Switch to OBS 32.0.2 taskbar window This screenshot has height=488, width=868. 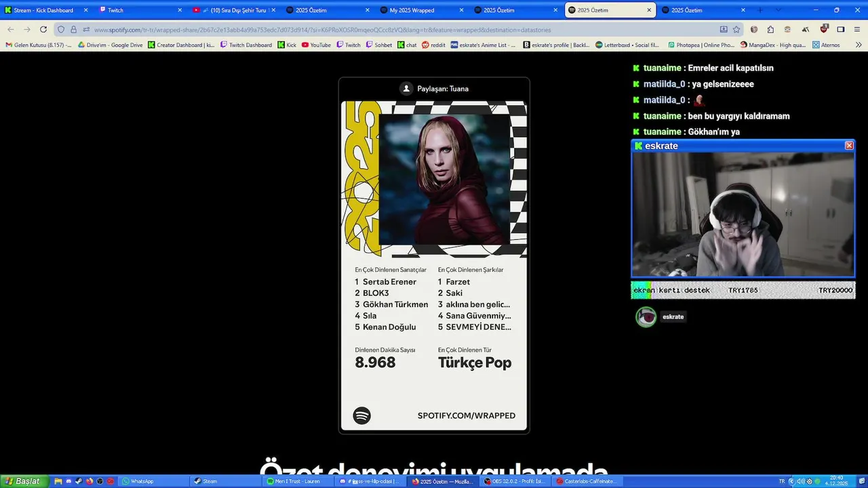(515, 481)
